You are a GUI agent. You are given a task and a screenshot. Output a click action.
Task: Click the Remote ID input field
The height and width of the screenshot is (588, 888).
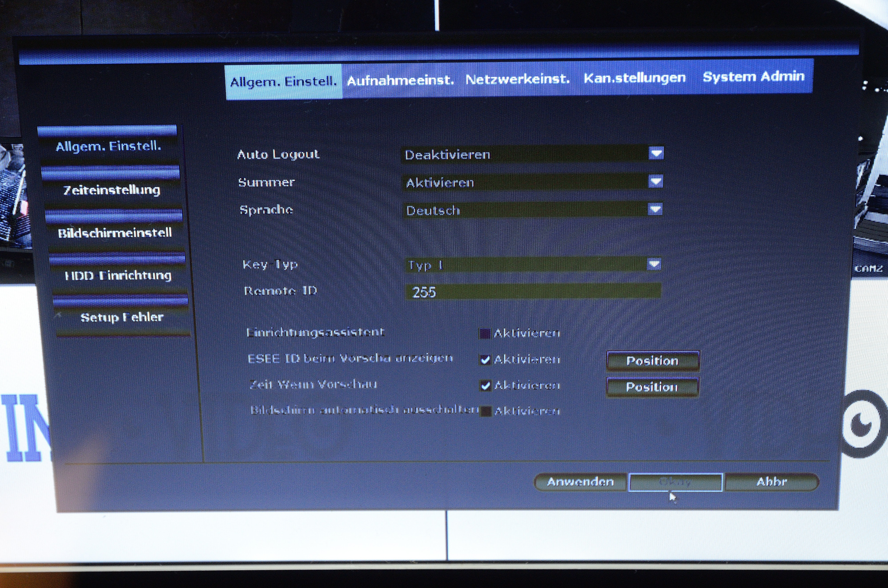pos(532,292)
